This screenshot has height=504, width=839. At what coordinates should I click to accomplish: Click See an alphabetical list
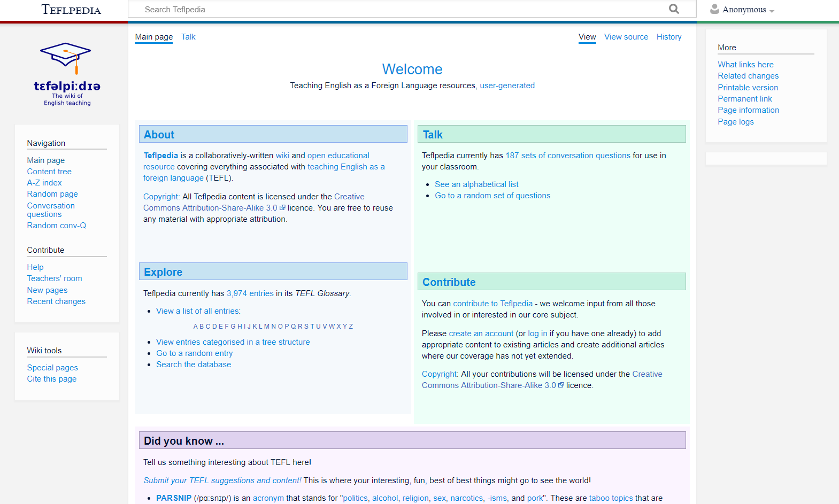(x=476, y=184)
